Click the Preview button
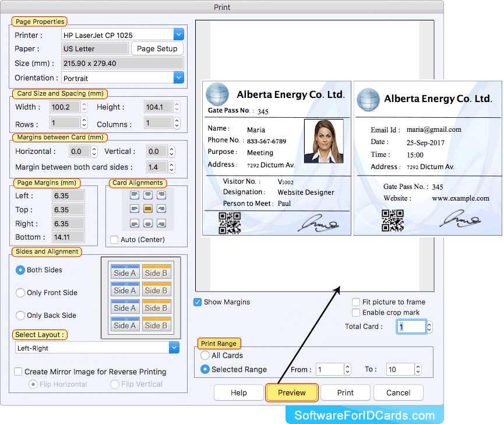Image resolution: width=504 pixels, height=424 pixels. coord(292,393)
